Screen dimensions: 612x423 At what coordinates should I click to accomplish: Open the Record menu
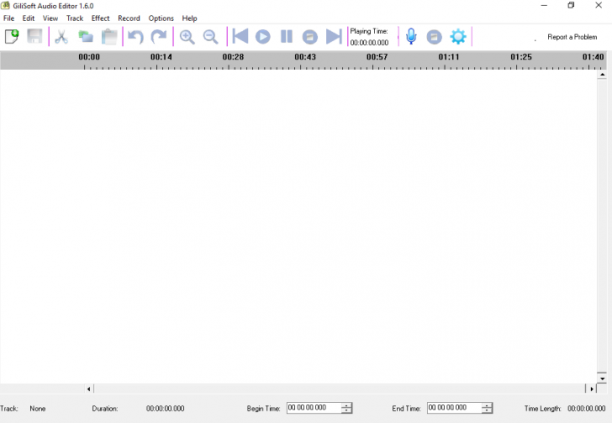coord(129,18)
